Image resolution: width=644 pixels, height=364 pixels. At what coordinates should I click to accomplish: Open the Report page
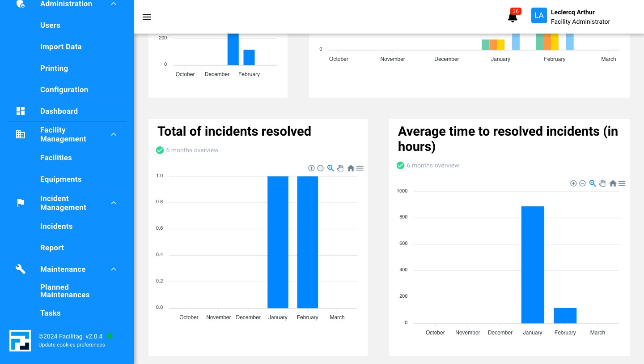pos(52,248)
